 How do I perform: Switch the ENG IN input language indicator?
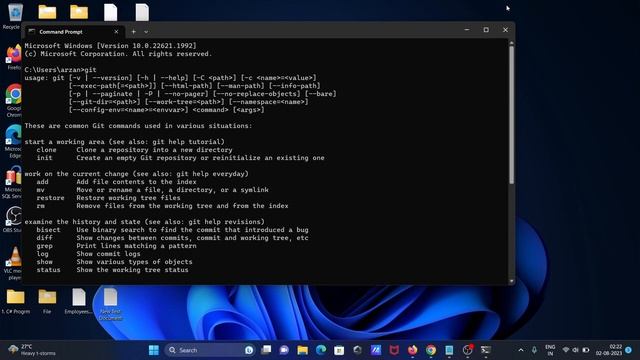point(550,350)
